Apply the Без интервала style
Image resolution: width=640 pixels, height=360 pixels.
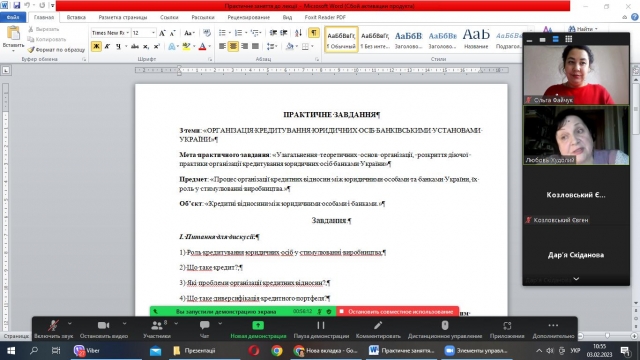coord(375,40)
